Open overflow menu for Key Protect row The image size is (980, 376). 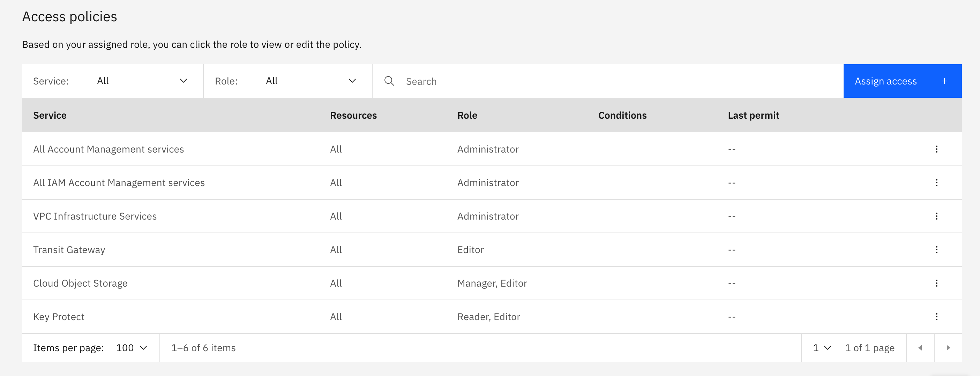point(937,316)
